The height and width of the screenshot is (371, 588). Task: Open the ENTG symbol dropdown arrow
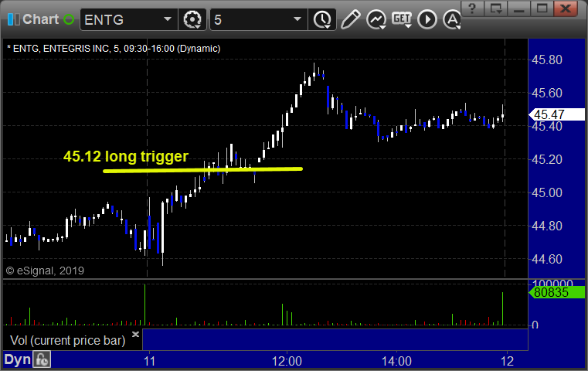[x=168, y=19]
